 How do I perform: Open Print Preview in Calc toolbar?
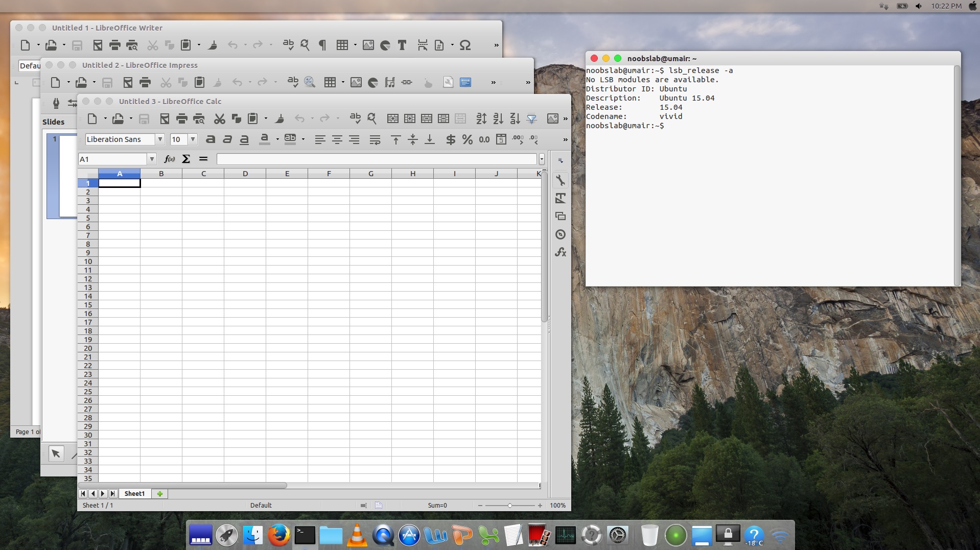tap(199, 119)
